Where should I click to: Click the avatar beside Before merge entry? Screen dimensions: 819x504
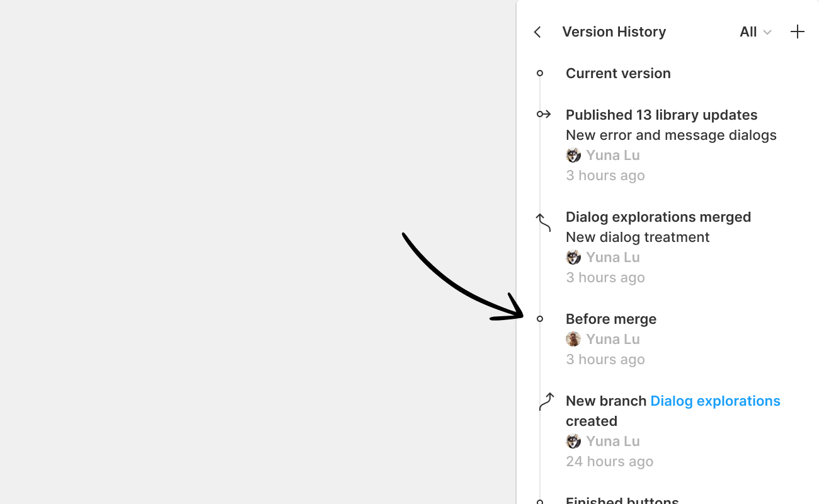pos(573,339)
